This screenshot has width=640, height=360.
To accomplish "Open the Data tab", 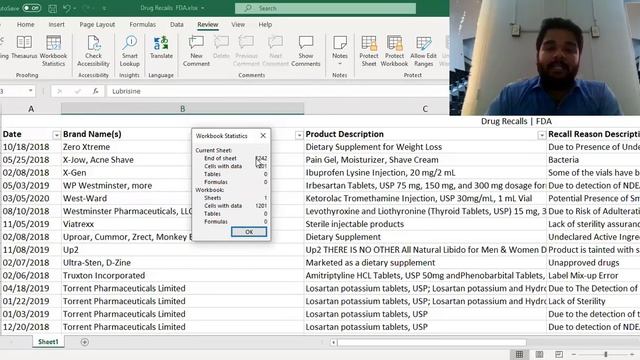I will (176, 24).
